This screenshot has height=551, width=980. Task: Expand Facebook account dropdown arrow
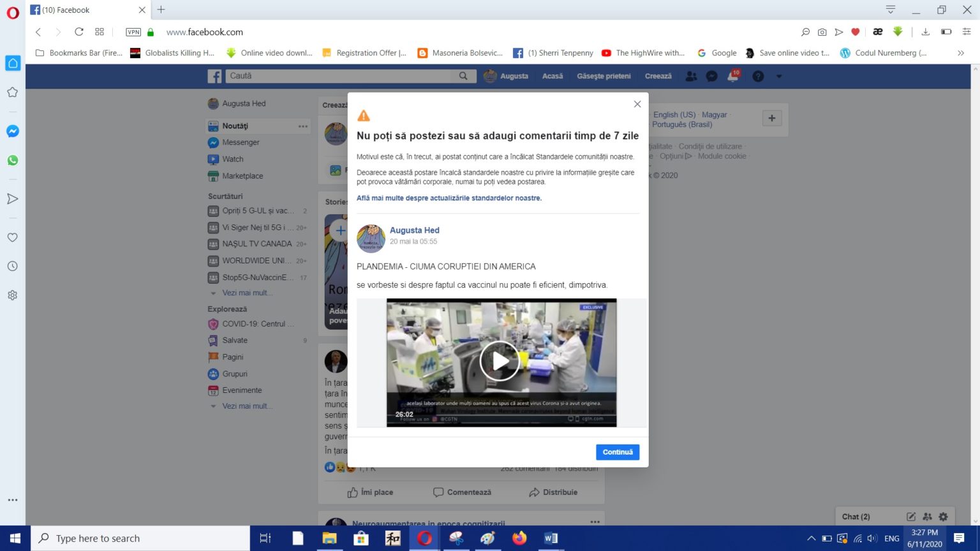point(779,77)
